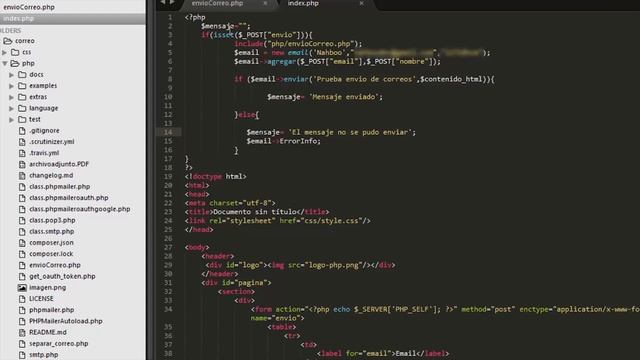Click the examples folder icon
640x360 pixels.
tap(22, 86)
